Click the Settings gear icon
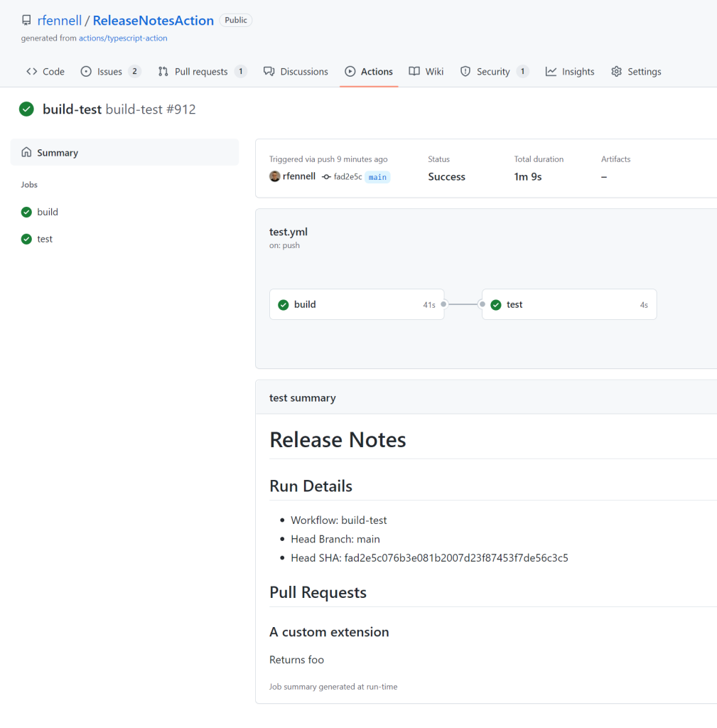717x728 pixels. click(x=616, y=72)
